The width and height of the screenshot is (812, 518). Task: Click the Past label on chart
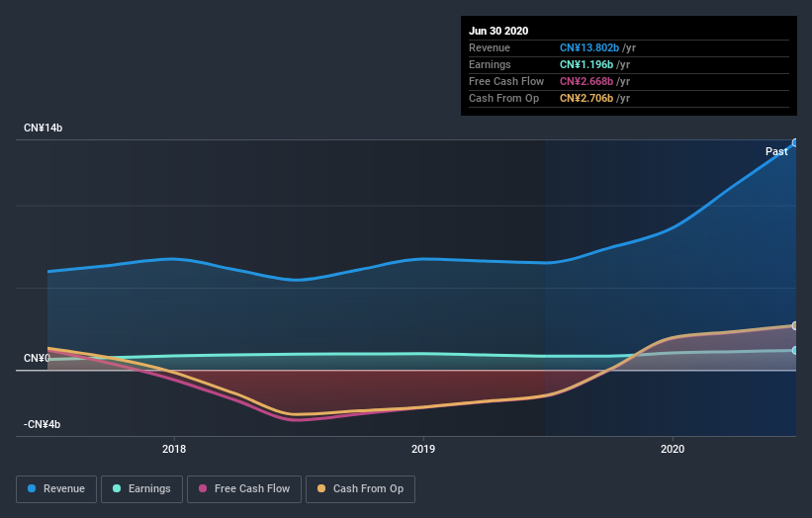point(776,151)
